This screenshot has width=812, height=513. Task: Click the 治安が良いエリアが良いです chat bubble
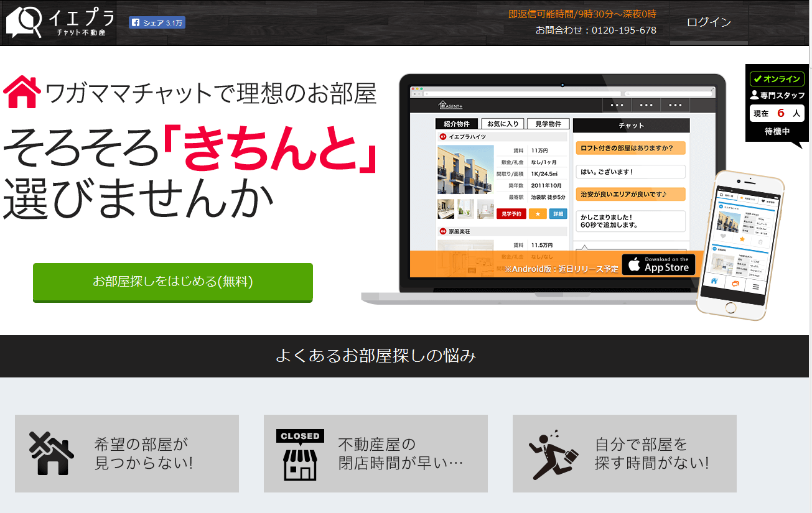630,194
